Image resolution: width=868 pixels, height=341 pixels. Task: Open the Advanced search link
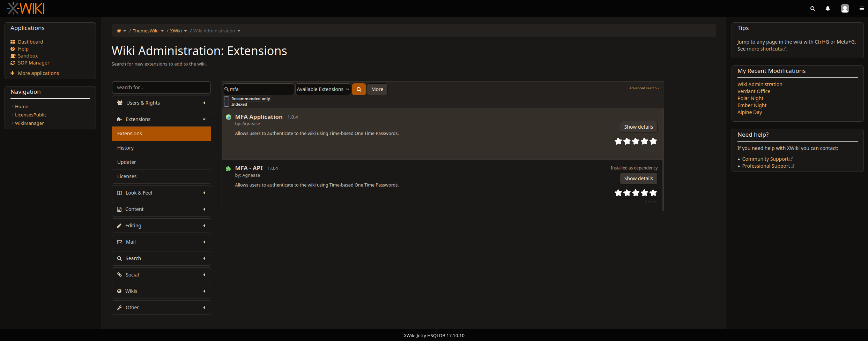(644, 88)
